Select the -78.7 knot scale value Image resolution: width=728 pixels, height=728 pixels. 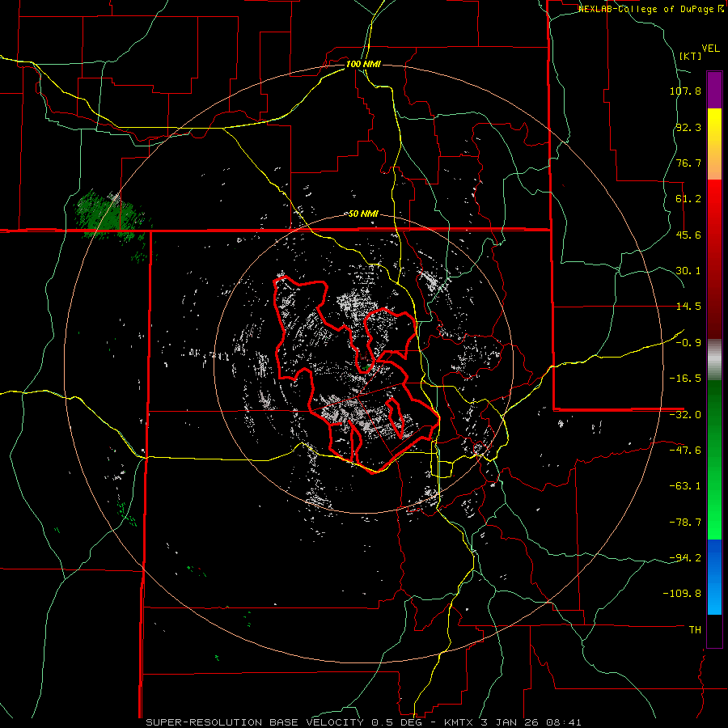685,523
